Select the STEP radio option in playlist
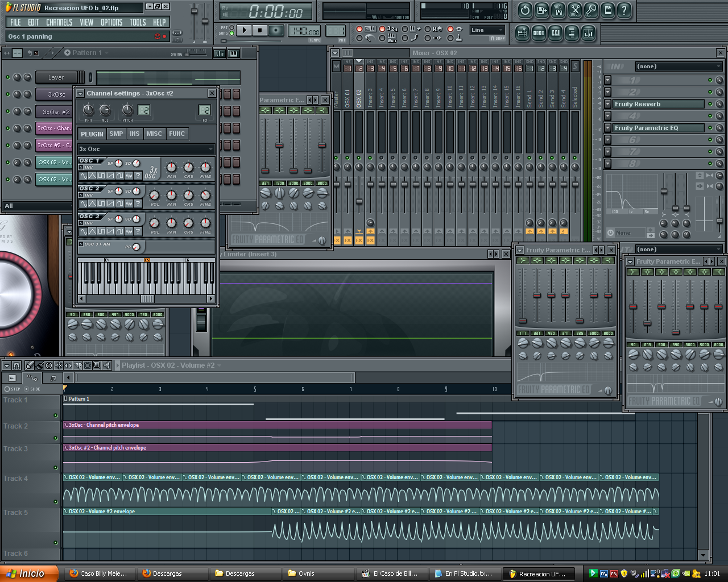Image resolution: width=728 pixels, height=582 pixels. click(x=7, y=389)
